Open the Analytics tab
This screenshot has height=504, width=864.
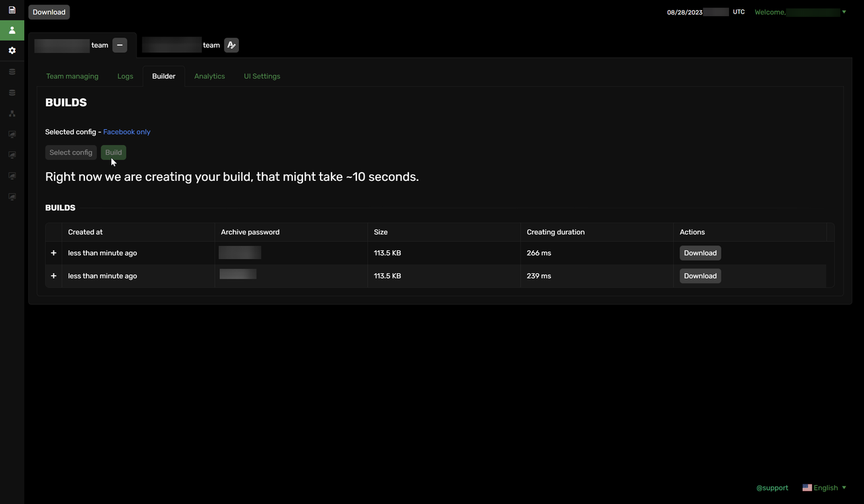coord(209,76)
